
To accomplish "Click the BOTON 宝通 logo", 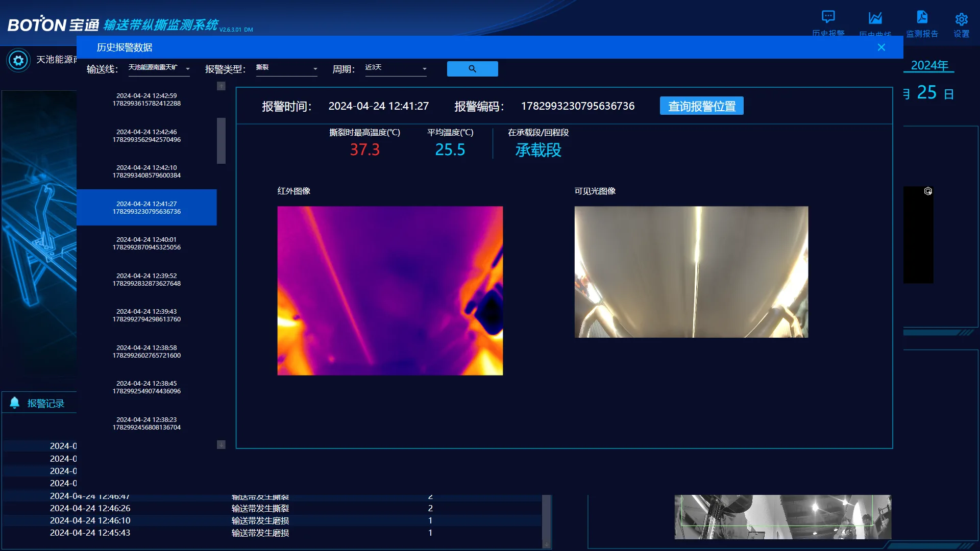I will pyautogui.click(x=53, y=24).
